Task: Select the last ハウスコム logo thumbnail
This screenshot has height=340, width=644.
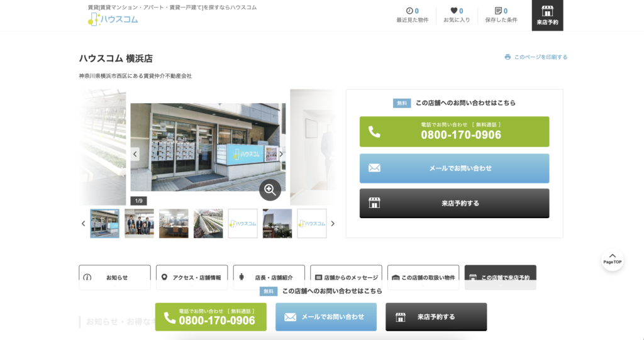Action: tap(312, 223)
